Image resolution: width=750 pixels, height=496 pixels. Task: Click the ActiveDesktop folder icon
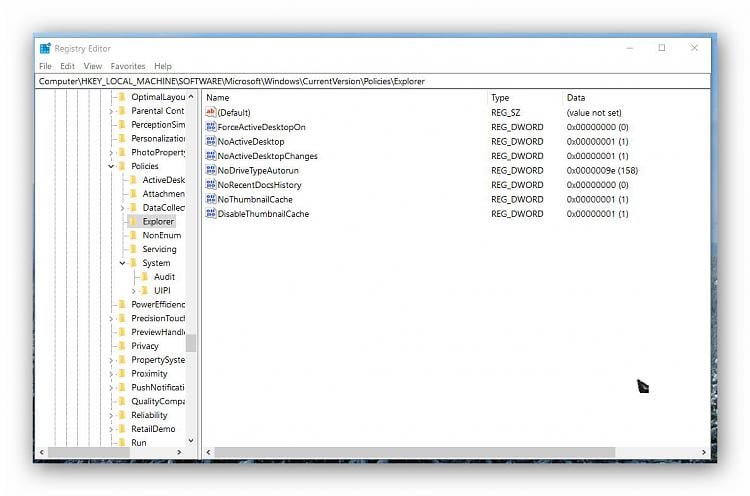(x=133, y=180)
